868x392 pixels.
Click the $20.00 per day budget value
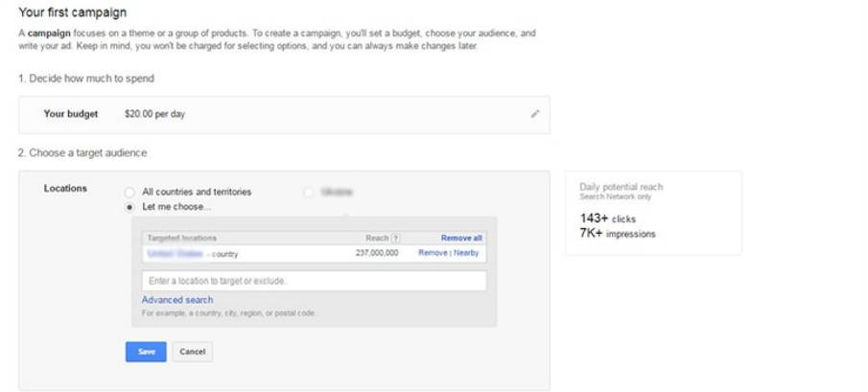click(154, 114)
